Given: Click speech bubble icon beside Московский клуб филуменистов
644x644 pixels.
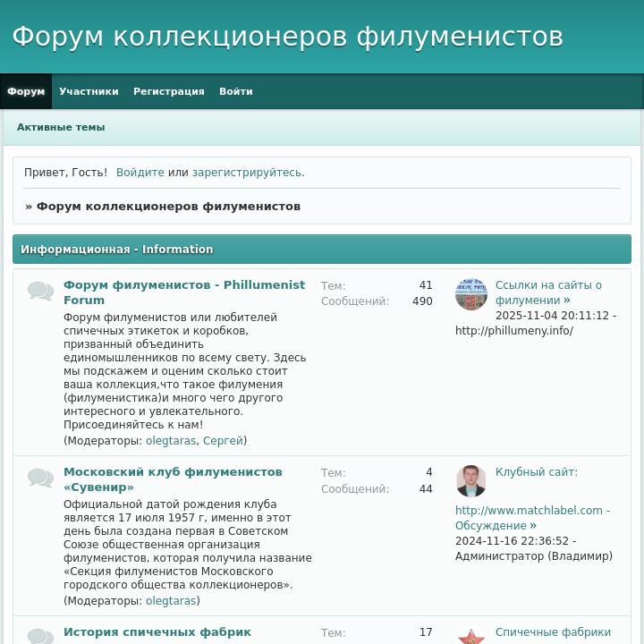Looking at the screenshot, I should click(40, 479).
